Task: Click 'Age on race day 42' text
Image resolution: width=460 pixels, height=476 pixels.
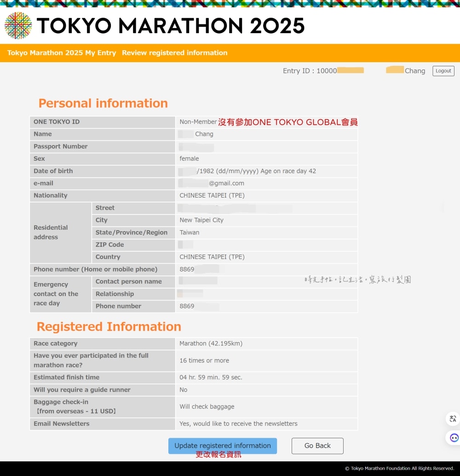Action: [288, 171]
